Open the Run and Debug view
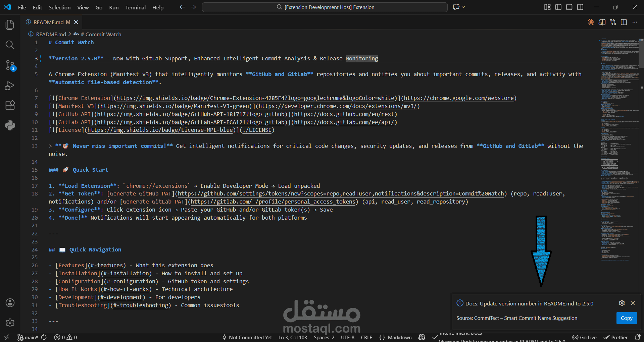Screen dimensions: 644x342 tap(10, 85)
